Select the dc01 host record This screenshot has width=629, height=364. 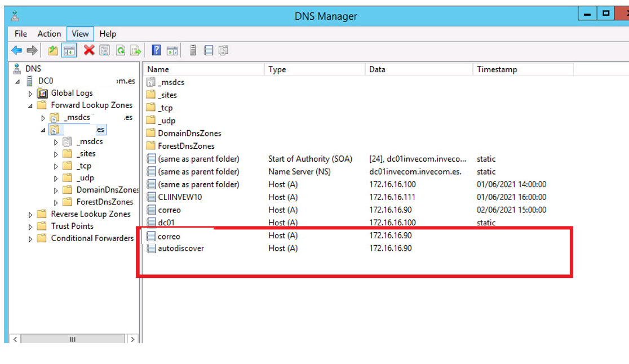[x=166, y=223]
